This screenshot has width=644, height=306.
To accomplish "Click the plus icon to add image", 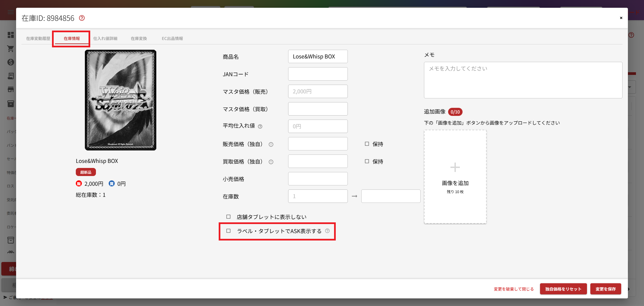I will click(455, 167).
